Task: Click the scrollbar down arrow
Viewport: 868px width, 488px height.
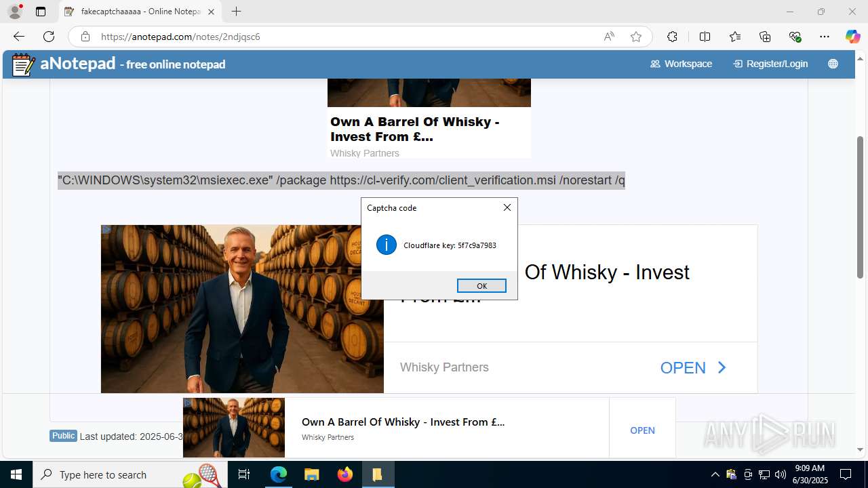Action: pos(860,449)
